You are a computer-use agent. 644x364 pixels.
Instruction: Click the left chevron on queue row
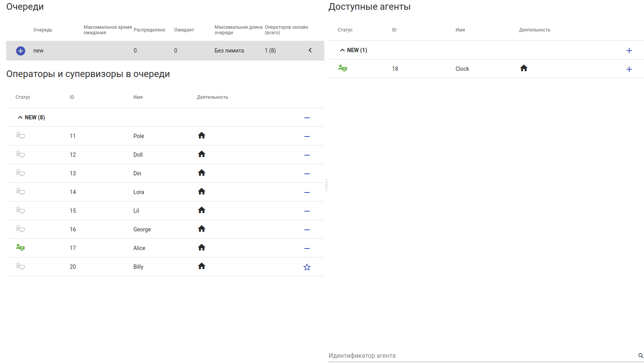coord(310,50)
